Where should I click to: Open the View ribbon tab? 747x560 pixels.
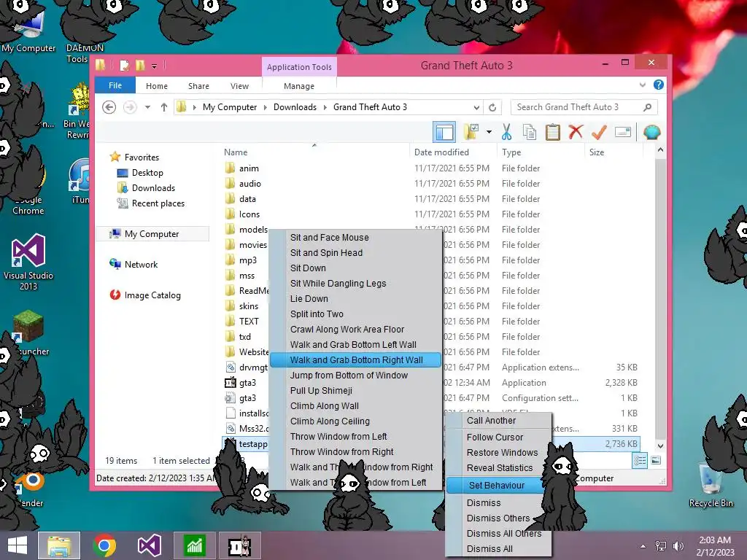point(239,86)
